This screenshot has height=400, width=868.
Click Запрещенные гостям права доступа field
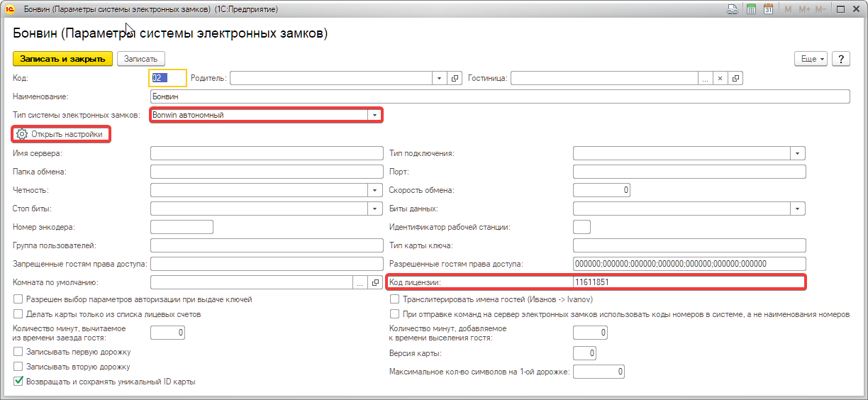click(267, 264)
